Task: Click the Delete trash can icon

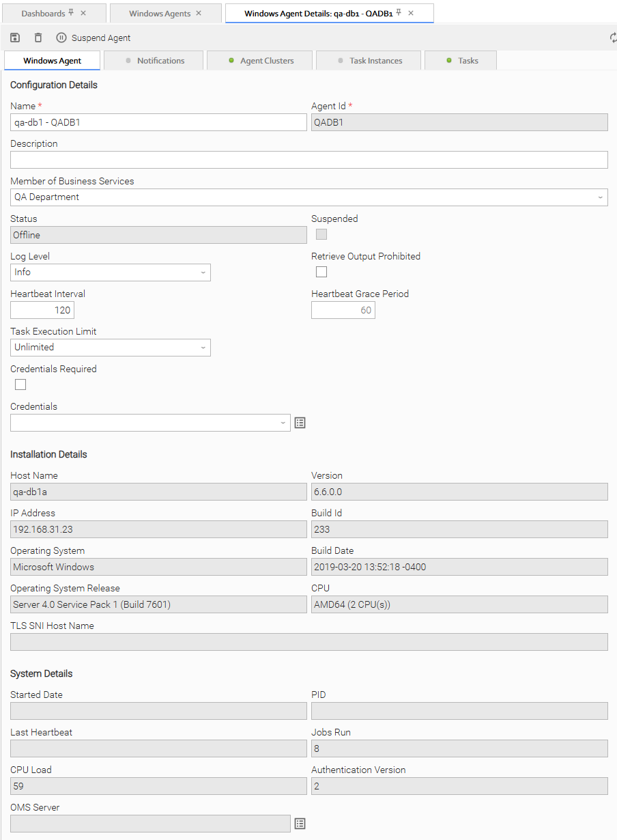Action: pyautogui.click(x=38, y=38)
